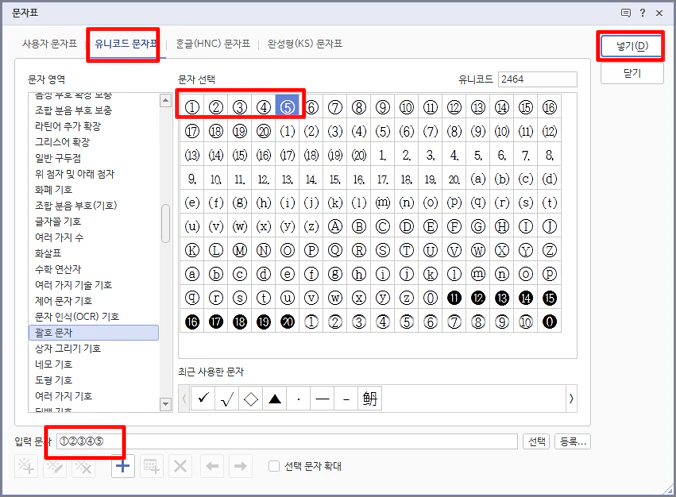Open the 완성형(KS) 문자표 tab
The height and width of the screenshot is (497, 676).
305,44
